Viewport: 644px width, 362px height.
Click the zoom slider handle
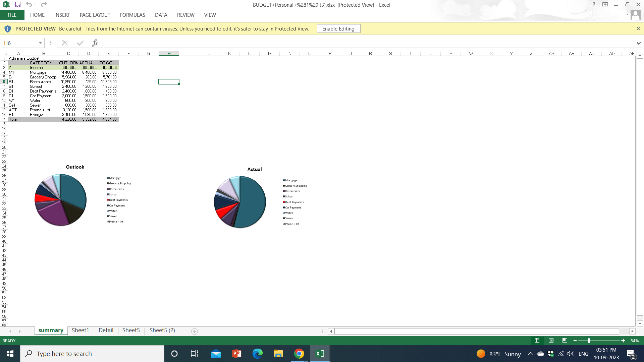589,341
